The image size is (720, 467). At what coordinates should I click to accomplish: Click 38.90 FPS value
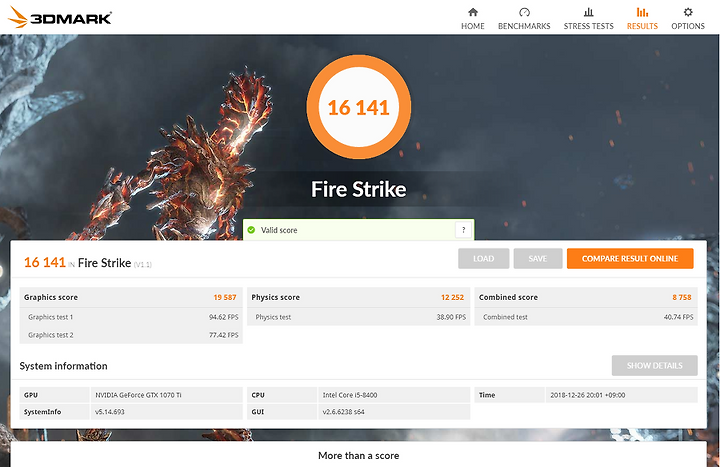(451, 317)
